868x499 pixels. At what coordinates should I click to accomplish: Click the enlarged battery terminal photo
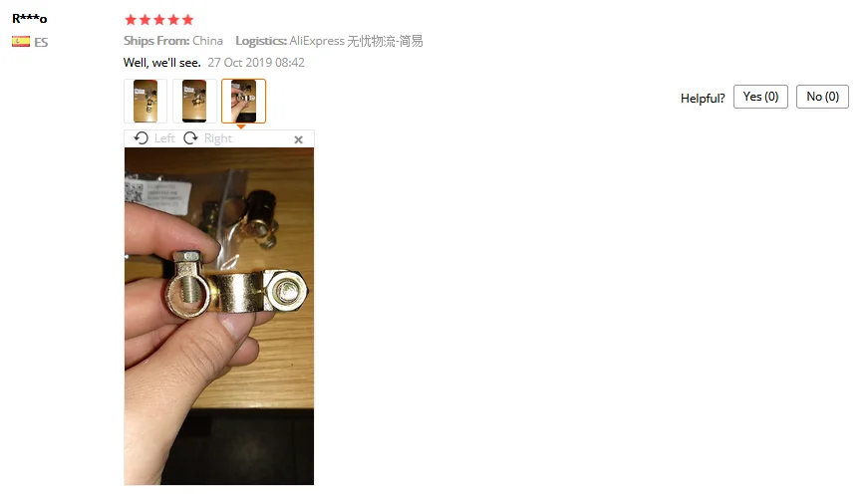tap(219, 317)
